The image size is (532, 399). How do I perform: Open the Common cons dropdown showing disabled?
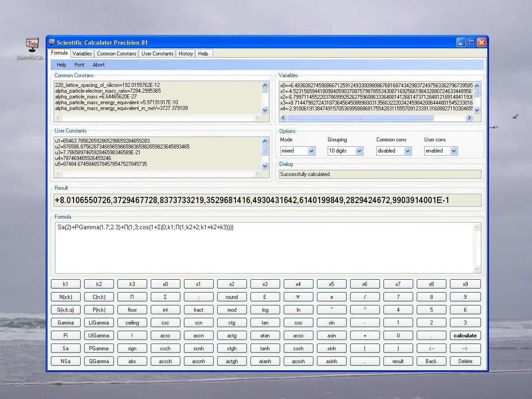[x=393, y=151]
